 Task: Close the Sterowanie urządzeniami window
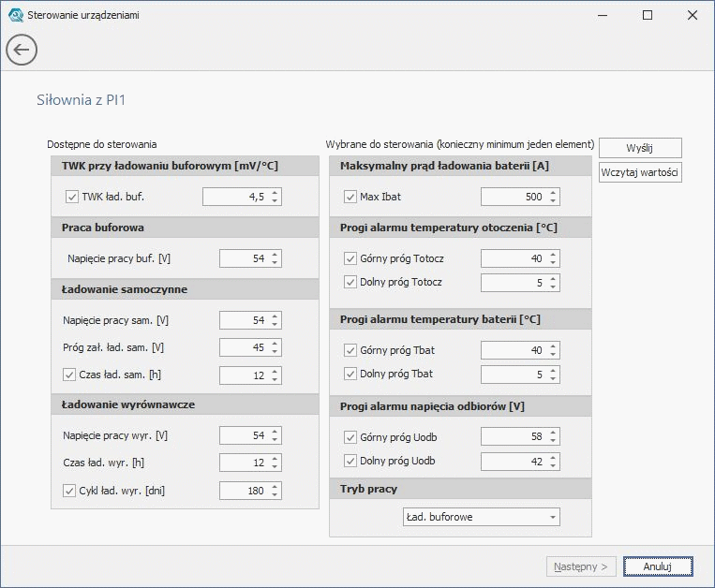pos(693,15)
